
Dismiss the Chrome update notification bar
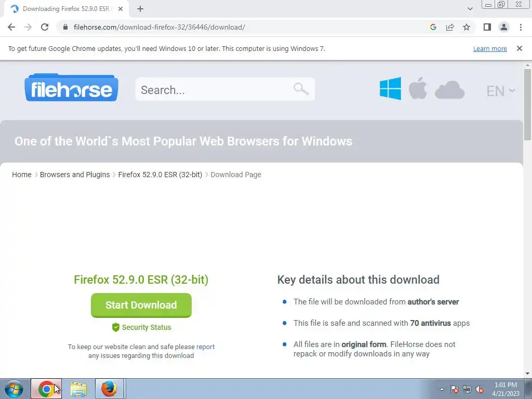pyautogui.click(x=520, y=48)
